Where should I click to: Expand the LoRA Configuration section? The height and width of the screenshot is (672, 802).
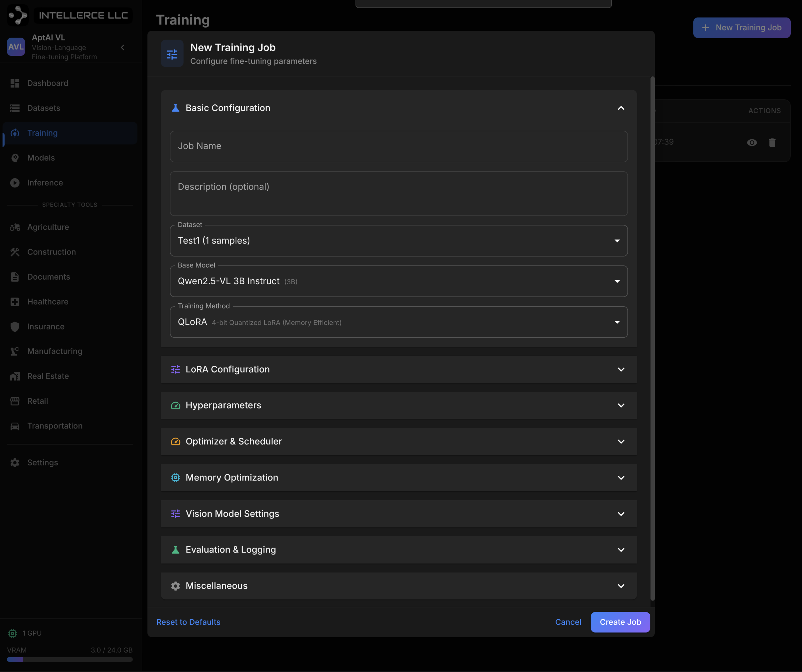pos(399,370)
